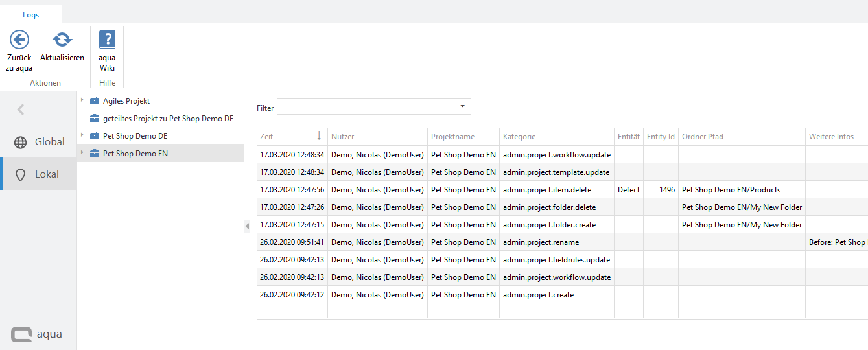The image size is (868, 350).
Task: Sort by the Kategorie column header
Action: click(x=519, y=137)
